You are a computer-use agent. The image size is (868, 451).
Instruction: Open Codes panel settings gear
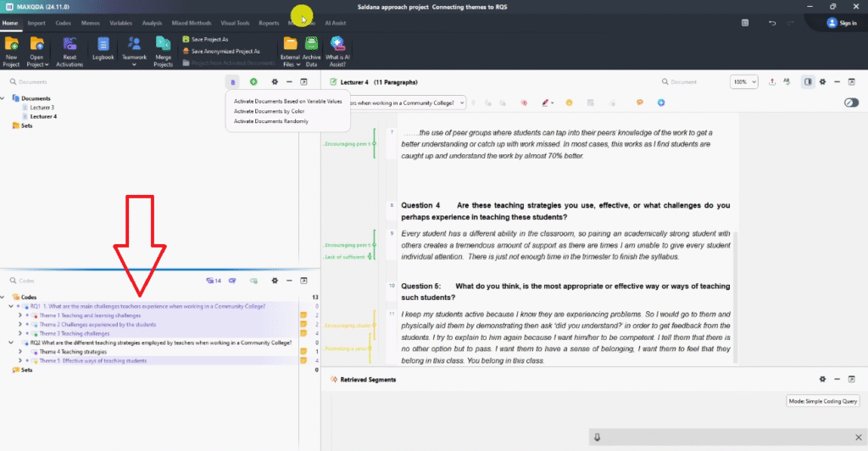click(274, 280)
